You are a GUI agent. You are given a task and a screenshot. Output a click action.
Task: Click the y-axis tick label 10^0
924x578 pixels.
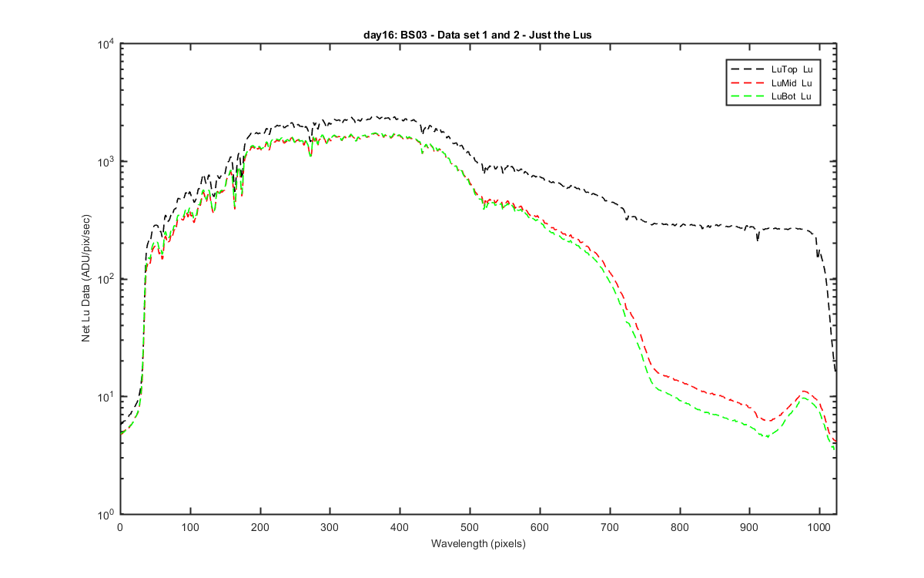pos(105,514)
